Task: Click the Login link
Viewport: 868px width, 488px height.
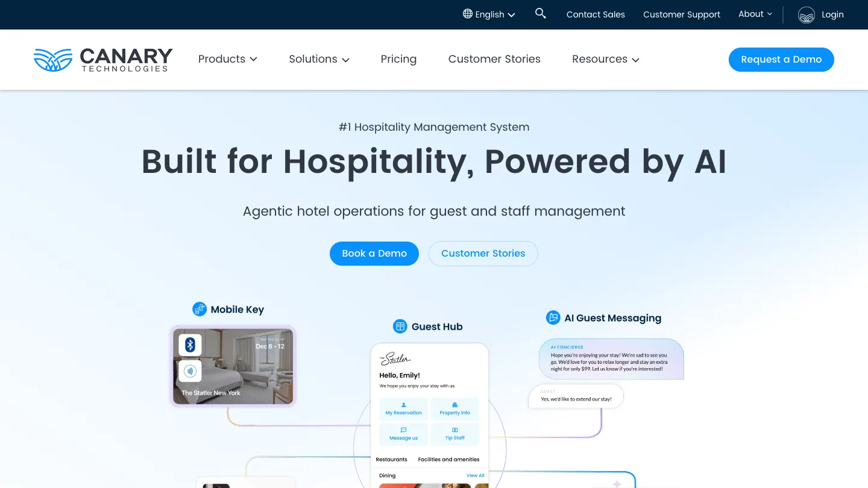Action: pyautogui.click(x=832, y=14)
